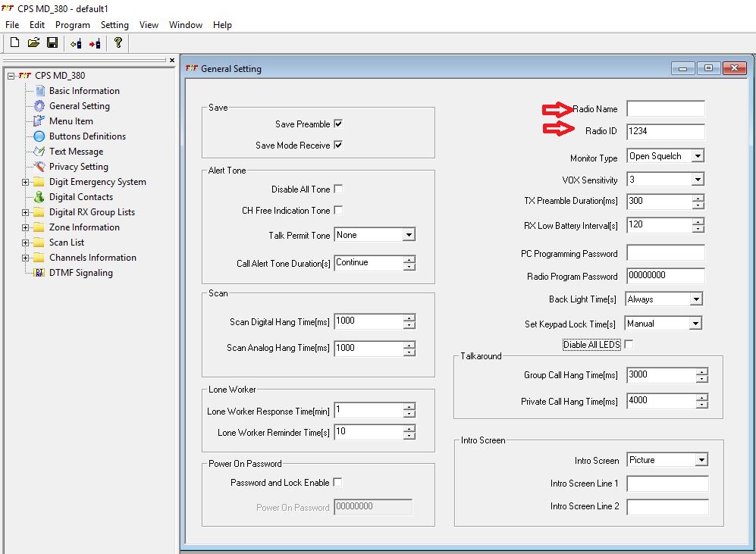Open the Talk Permit Tone dropdown

click(x=410, y=234)
